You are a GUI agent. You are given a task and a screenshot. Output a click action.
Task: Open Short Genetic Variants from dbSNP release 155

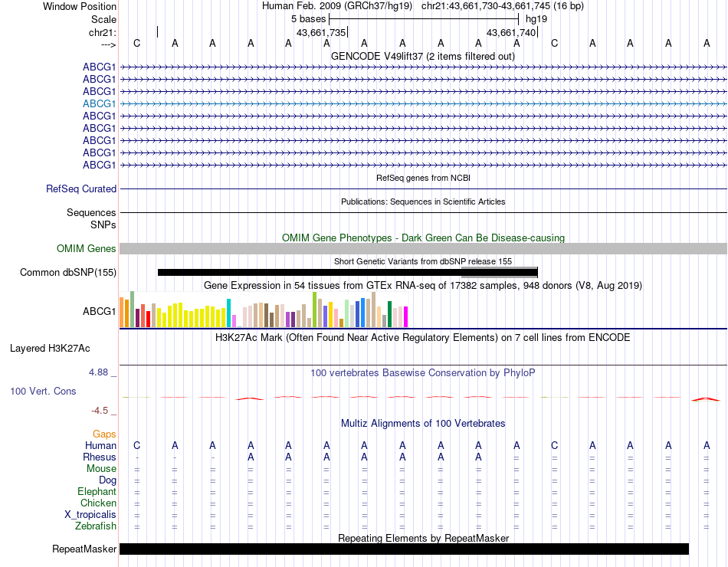click(x=423, y=261)
